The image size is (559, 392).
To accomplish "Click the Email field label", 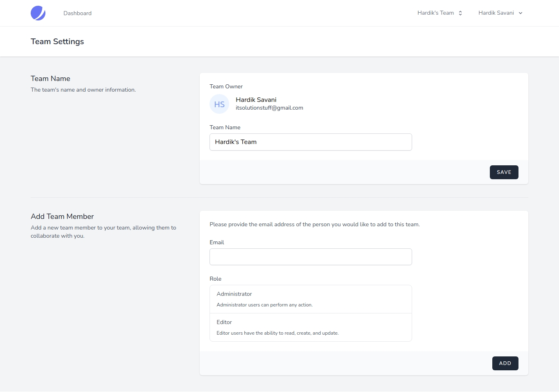I will point(216,242).
